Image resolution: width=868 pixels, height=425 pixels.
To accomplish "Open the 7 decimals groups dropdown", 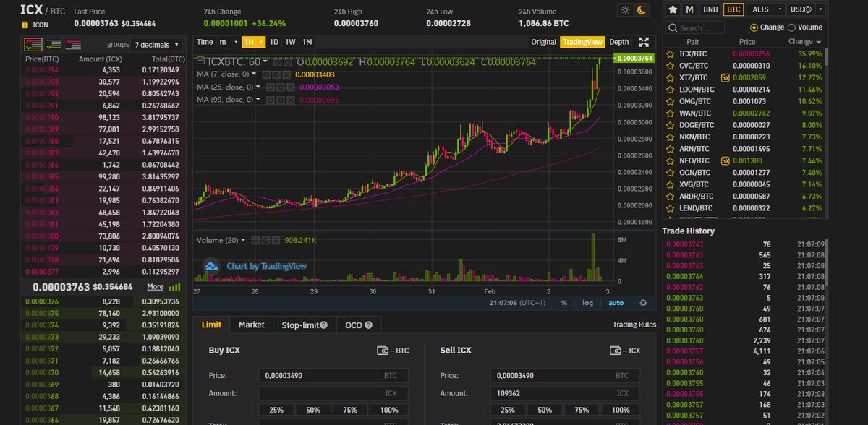I will tap(157, 44).
